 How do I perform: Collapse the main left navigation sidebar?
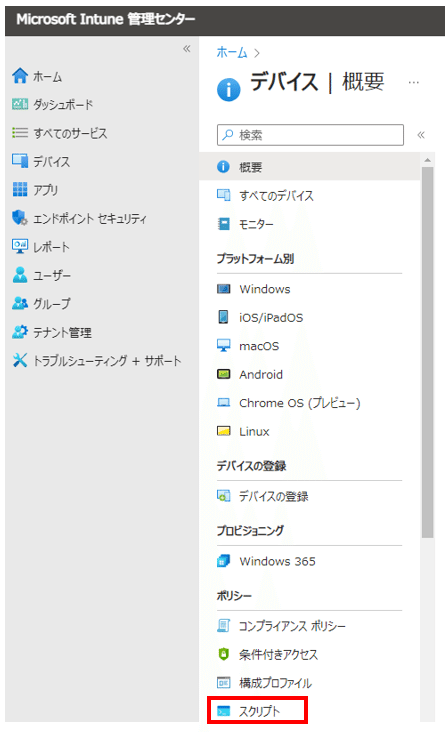187,49
